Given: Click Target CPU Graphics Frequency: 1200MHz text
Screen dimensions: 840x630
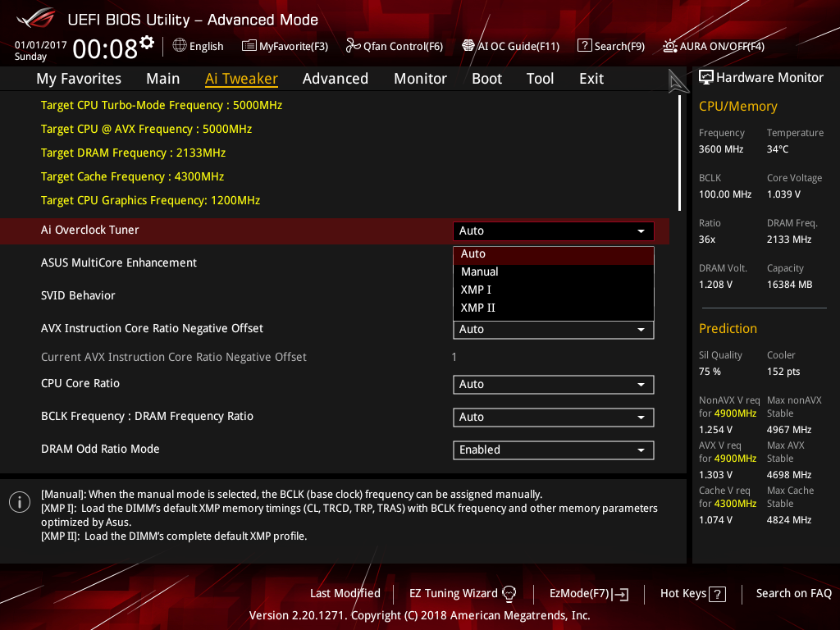Looking at the screenshot, I should [x=151, y=200].
